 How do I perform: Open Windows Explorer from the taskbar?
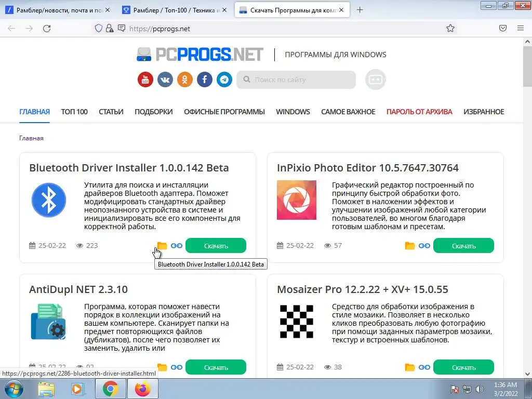46,389
